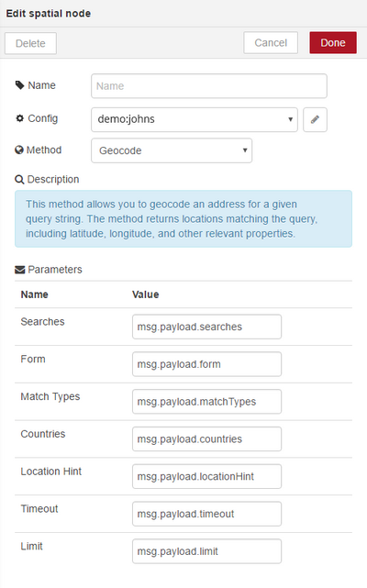
Task: Select the Timeout value field
Action: pos(206,514)
